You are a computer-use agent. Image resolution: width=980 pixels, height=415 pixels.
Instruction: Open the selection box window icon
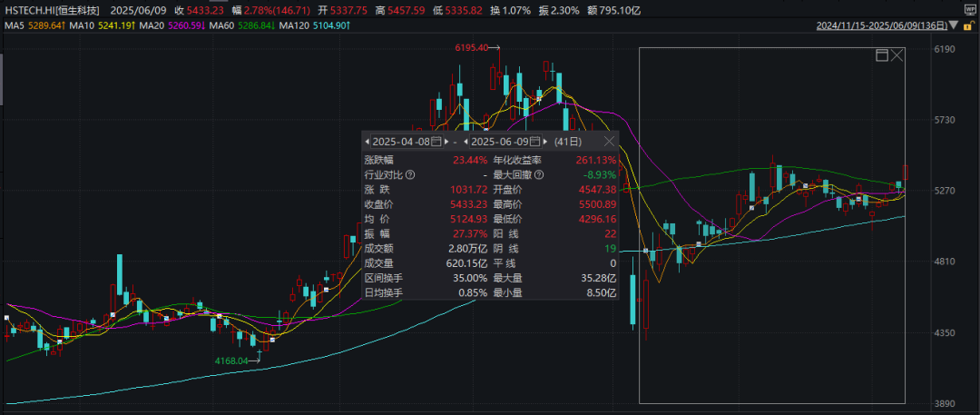pos(881,56)
